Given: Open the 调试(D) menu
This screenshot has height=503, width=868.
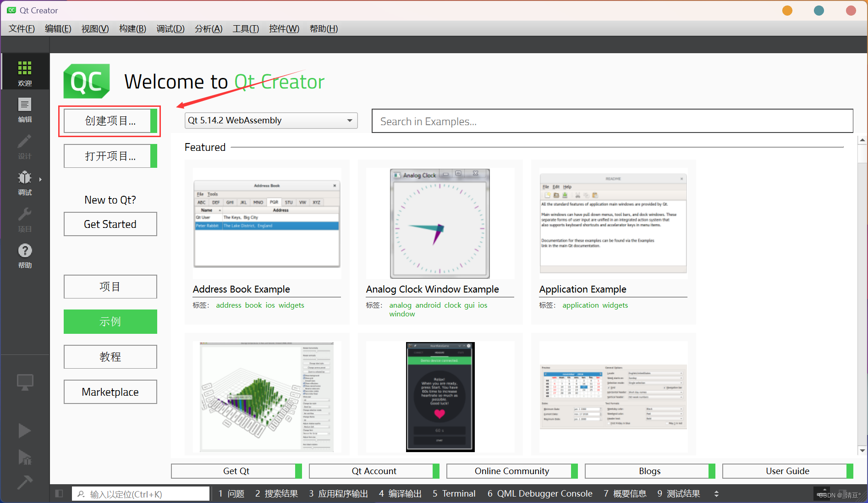Looking at the screenshot, I should pos(170,28).
